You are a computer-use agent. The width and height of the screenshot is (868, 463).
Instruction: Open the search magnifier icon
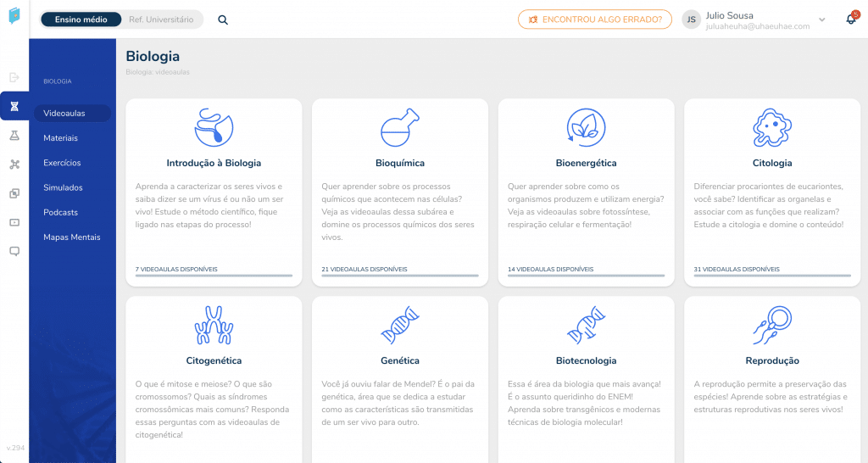pyautogui.click(x=223, y=20)
